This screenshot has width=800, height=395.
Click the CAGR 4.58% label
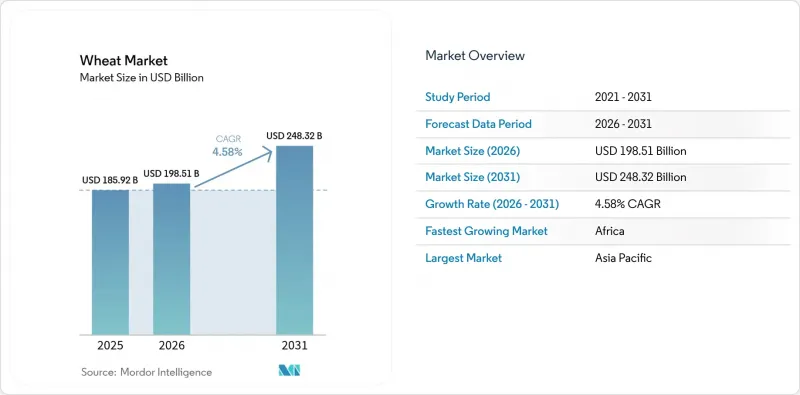tap(228, 145)
